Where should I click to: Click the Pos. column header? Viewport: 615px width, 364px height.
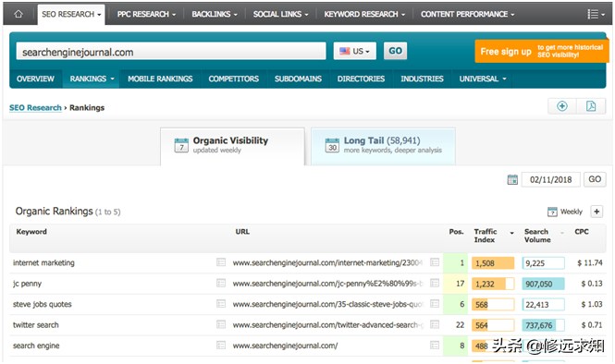coord(456,232)
